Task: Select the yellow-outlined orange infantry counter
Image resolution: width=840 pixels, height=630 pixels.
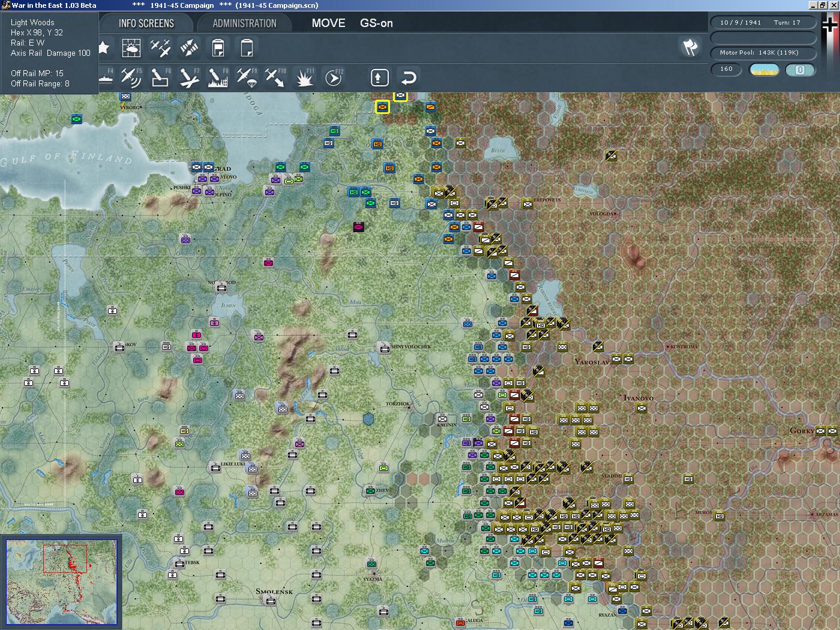Action: [x=382, y=107]
